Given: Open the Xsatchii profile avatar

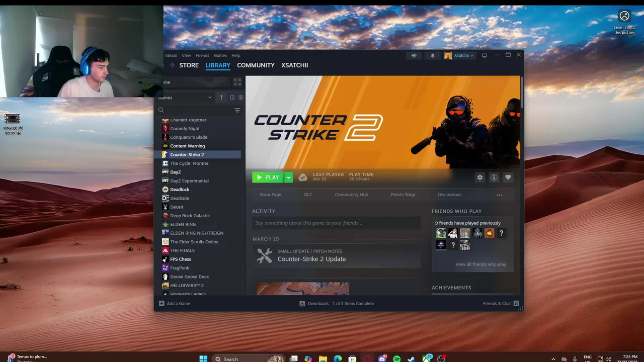Looking at the screenshot, I should tap(448, 55).
